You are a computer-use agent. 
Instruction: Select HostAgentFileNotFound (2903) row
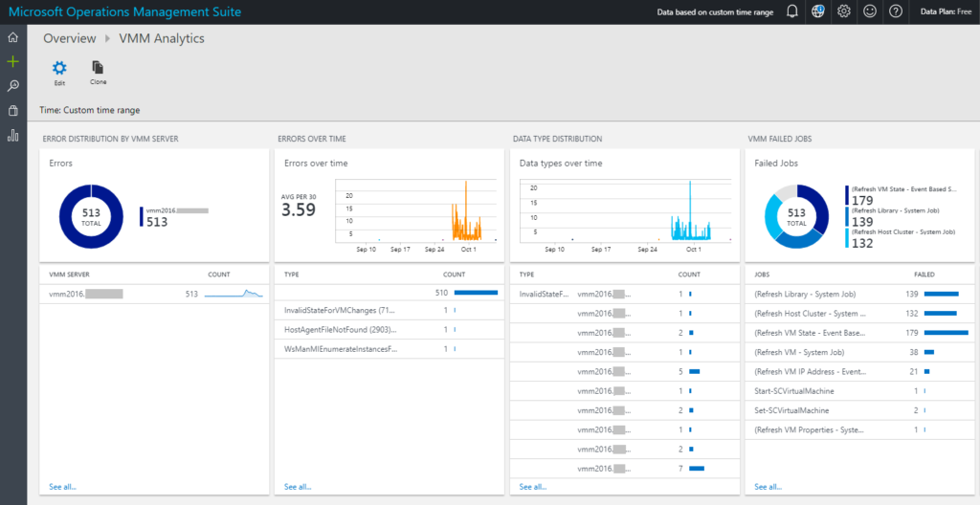[390, 329]
